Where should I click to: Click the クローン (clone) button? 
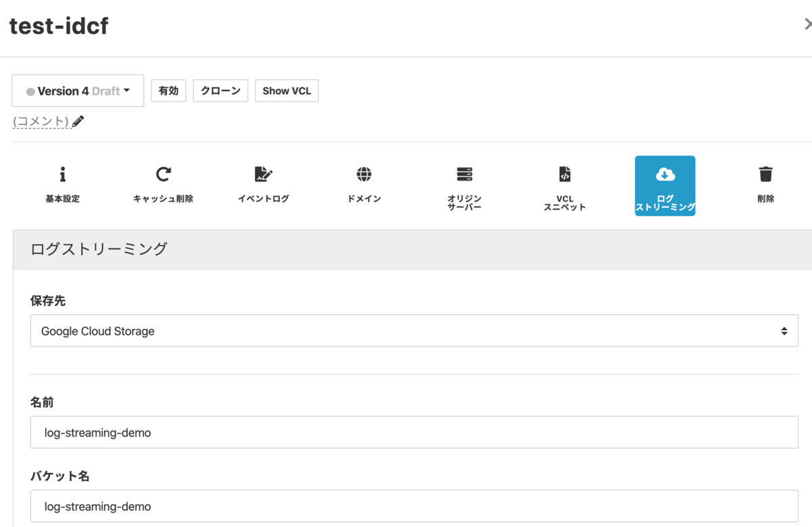tap(220, 90)
